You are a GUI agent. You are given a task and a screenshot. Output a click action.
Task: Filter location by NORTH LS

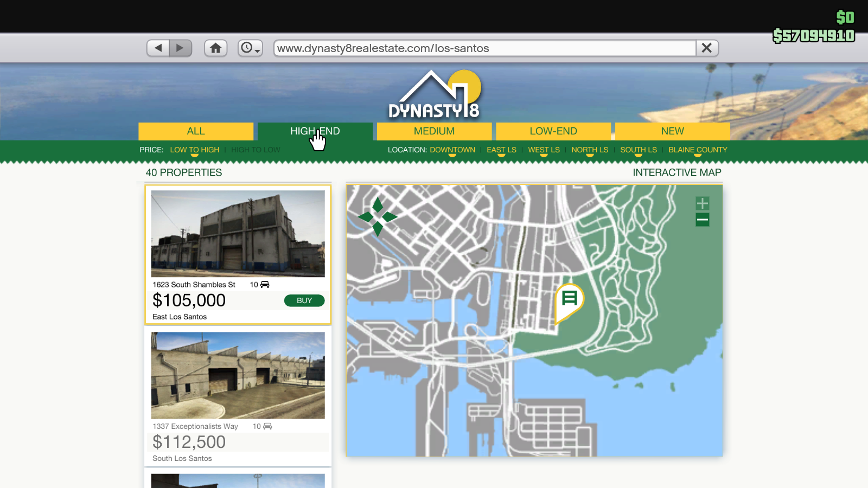tap(590, 150)
